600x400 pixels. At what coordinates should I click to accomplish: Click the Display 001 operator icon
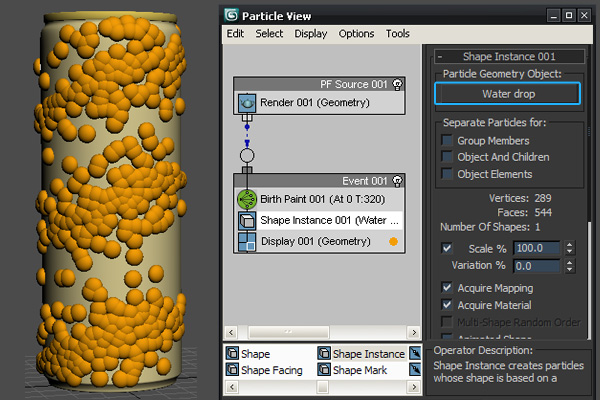[247, 241]
